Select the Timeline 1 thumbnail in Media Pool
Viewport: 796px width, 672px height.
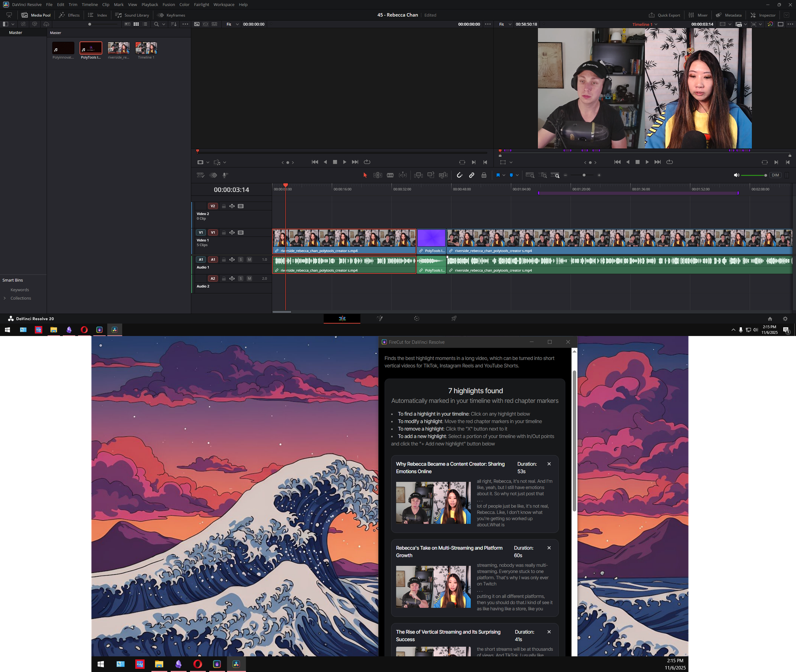coord(146,48)
